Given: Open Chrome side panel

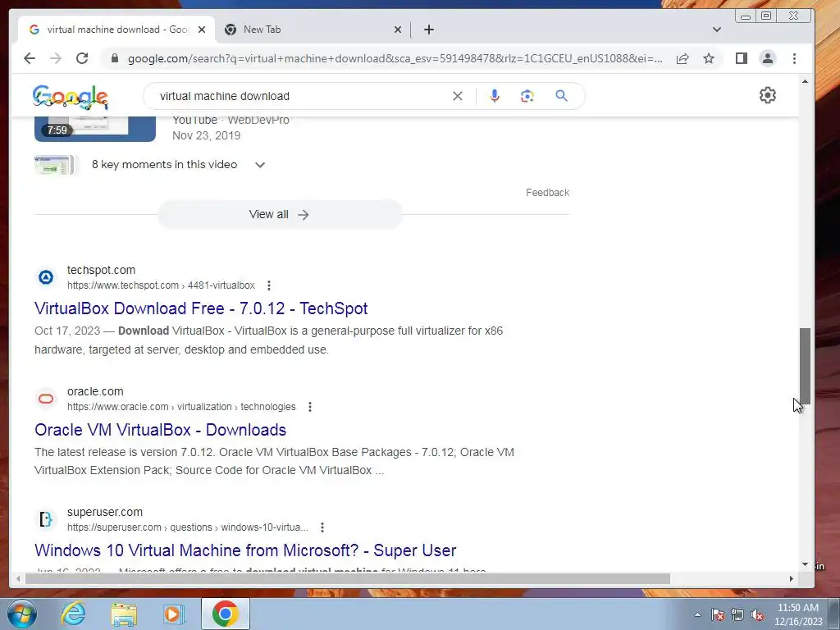Looking at the screenshot, I should point(742,58).
